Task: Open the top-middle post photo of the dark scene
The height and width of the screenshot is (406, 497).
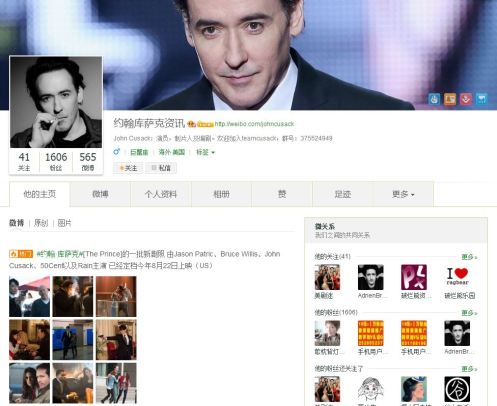Action: [73, 296]
